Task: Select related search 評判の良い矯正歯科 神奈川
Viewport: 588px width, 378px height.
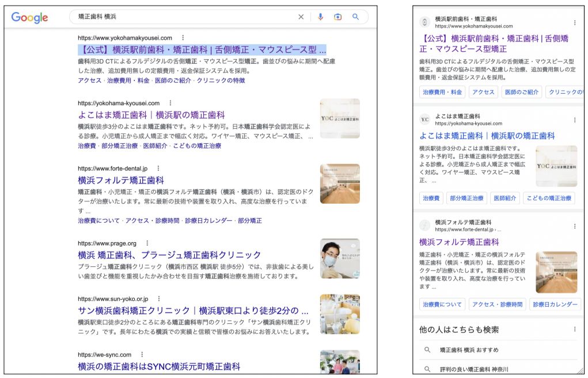Action: [x=474, y=369]
